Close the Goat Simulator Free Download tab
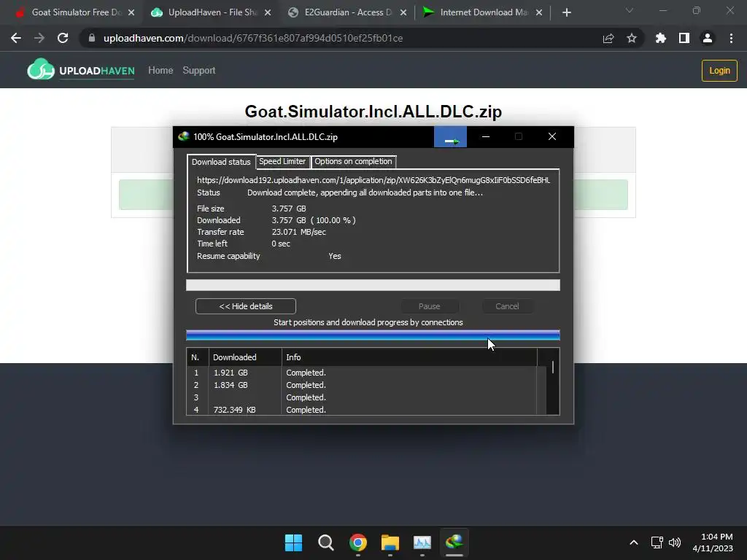 pyautogui.click(x=131, y=12)
